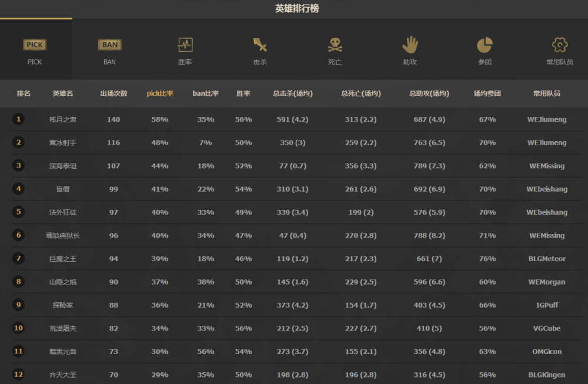Switch to the BAN tab label
This screenshot has width=588, height=384.
click(x=109, y=62)
